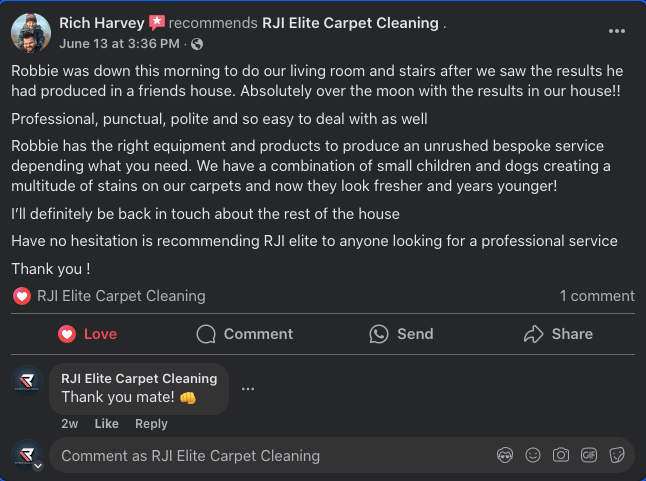Attach a photo using the camera icon
Screen dimensions: 646x481
click(561, 455)
